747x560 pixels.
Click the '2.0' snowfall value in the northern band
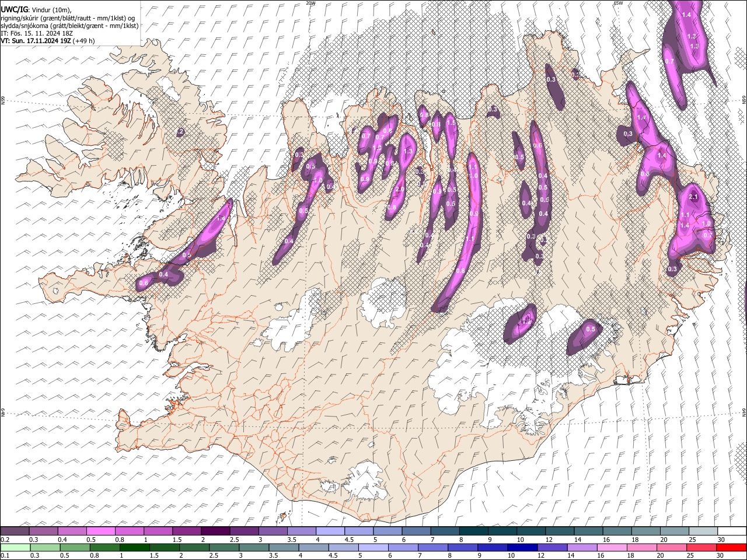[400, 189]
